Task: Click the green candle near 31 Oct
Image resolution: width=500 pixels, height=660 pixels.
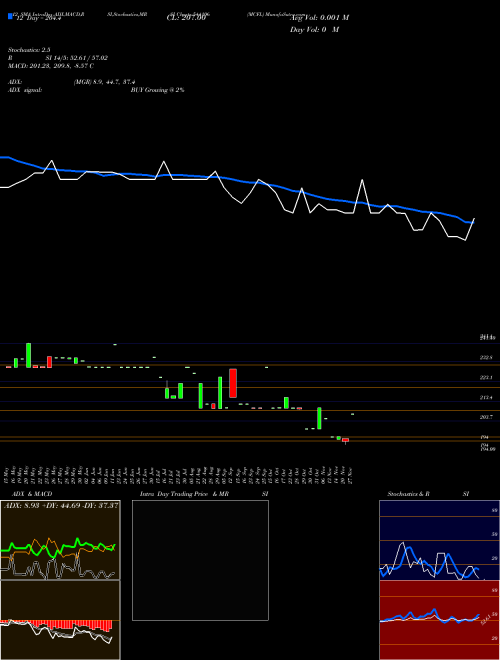Action: pos(319,418)
